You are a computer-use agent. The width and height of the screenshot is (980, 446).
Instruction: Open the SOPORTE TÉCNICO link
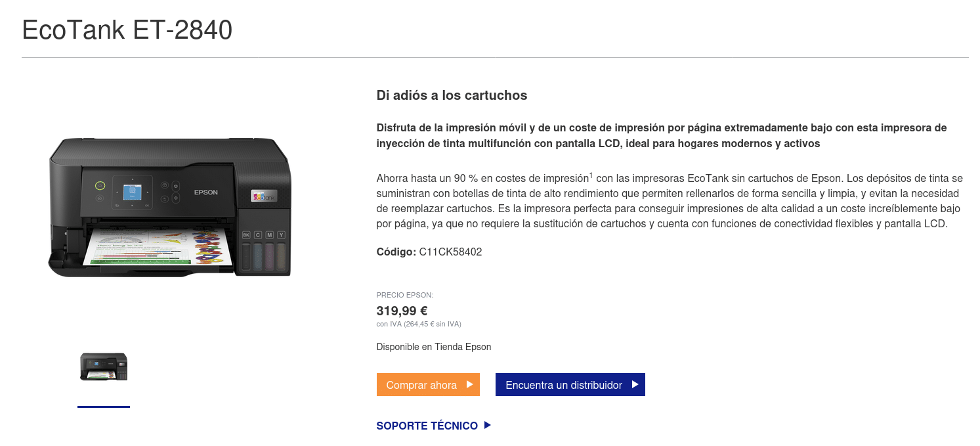(x=427, y=426)
